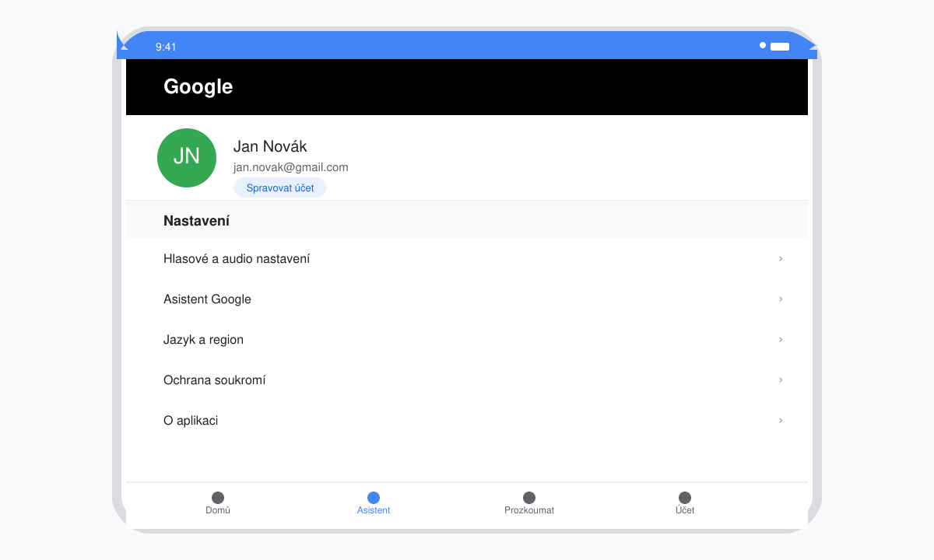Expand chevron next to Asistent Google
Image resolution: width=934 pixels, height=560 pixels.
click(781, 299)
